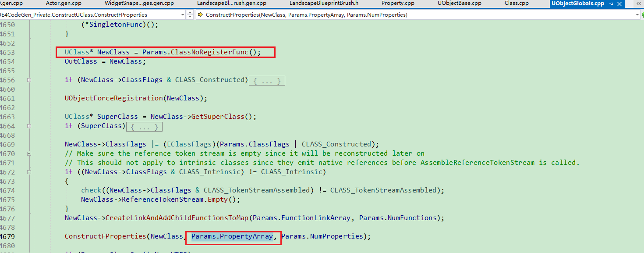
Task: Open the ConstructFProperties member dropdown arrow
Action: pyautogui.click(x=637, y=14)
